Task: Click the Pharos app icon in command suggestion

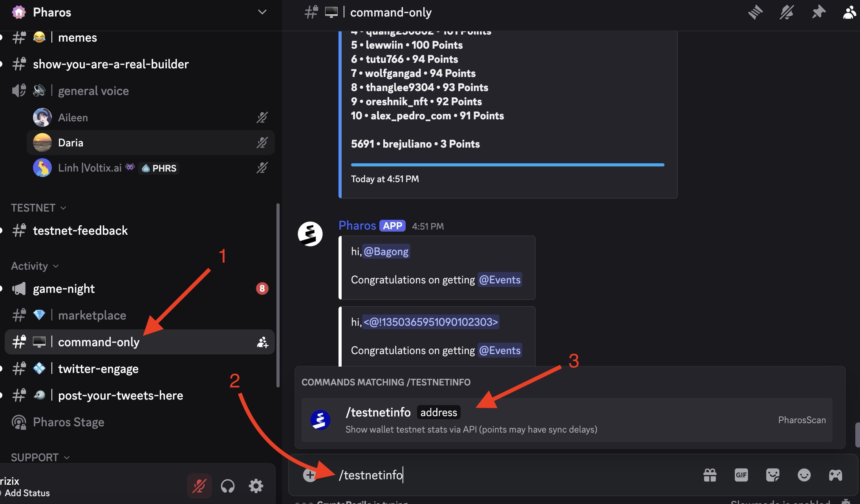Action: pos(320,420)
